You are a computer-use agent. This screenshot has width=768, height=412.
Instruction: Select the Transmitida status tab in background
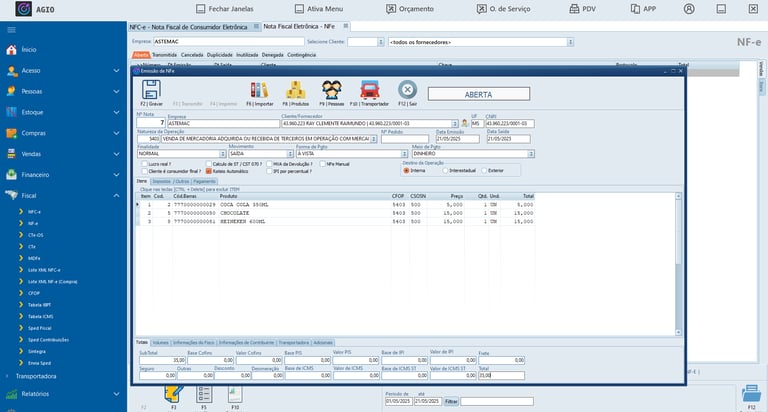coord(165,55)
